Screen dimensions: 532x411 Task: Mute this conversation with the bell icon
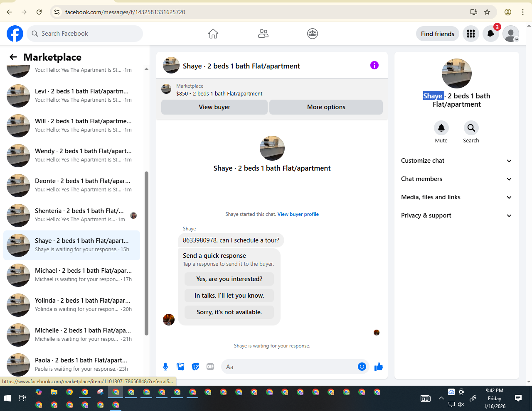click(441, 128)
